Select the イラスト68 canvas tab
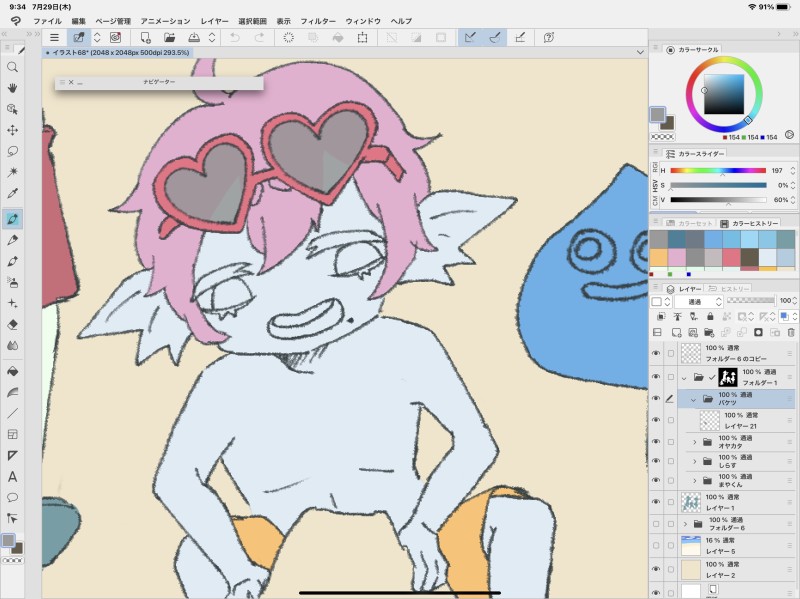 (117, 53)
